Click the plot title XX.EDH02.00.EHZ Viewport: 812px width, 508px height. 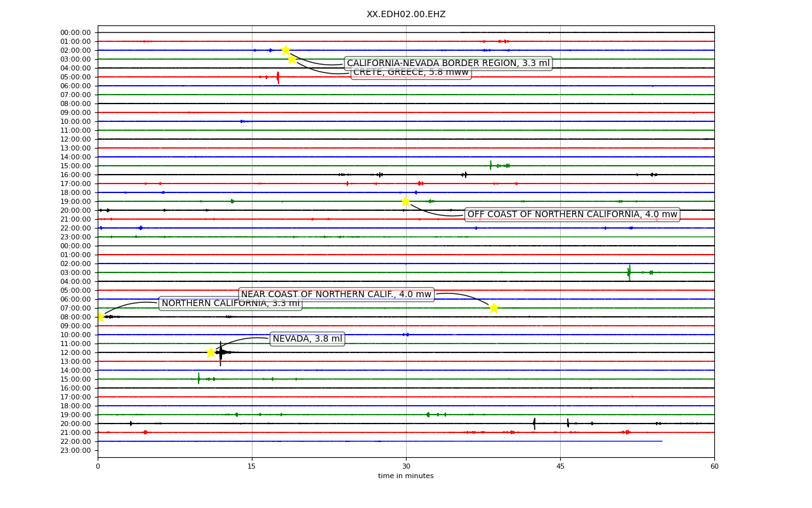click(x=406, y=15)
